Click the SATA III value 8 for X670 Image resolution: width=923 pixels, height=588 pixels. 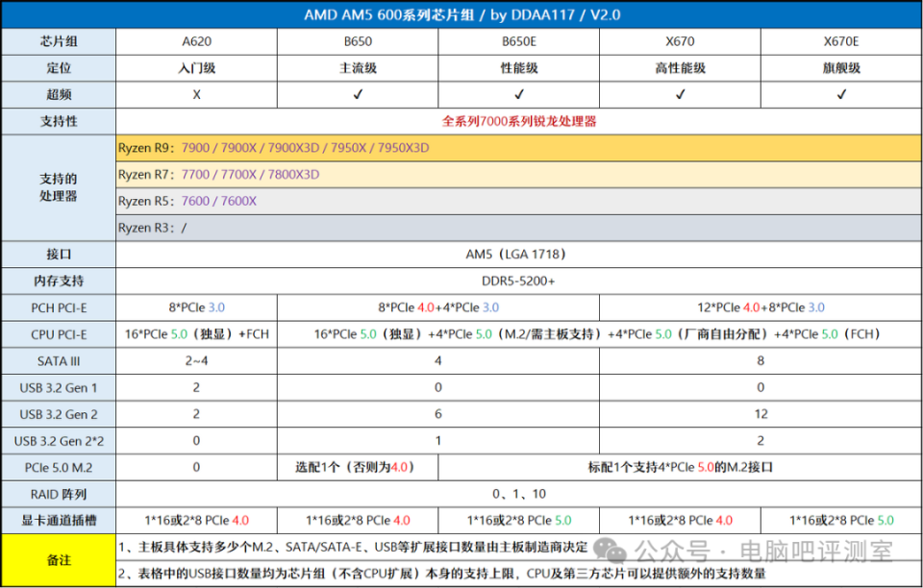(x=761, y=361)
